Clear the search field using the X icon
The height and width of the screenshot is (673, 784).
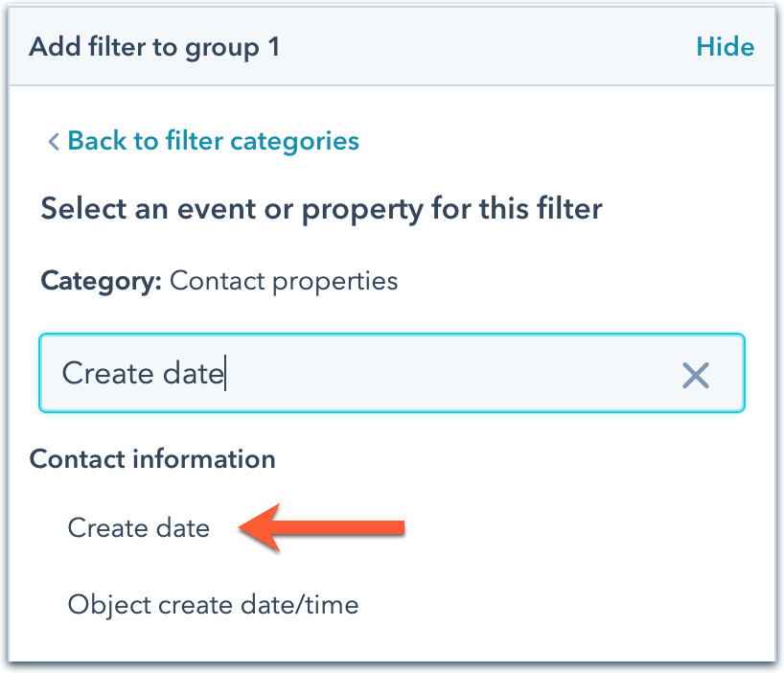coord(697,375)
